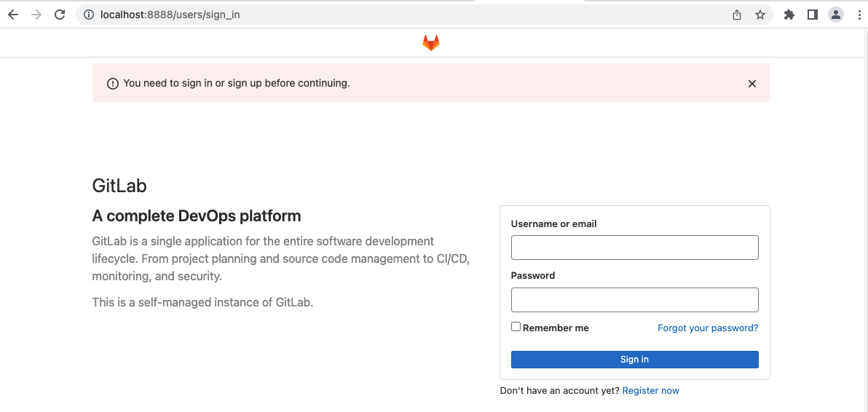The image size is (868, 412).
Task: Click the browser forward arrow
Action: pyautogui.click(x=36, y=15)
